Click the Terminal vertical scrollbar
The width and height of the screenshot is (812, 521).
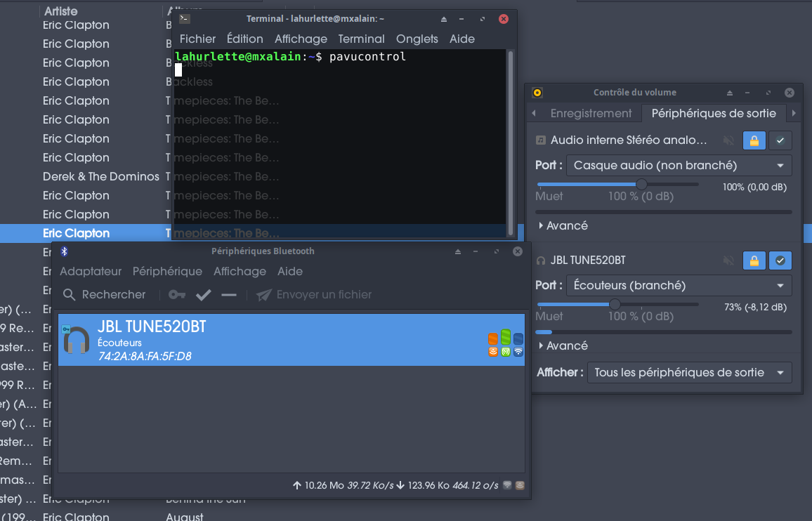coord(511,143)
